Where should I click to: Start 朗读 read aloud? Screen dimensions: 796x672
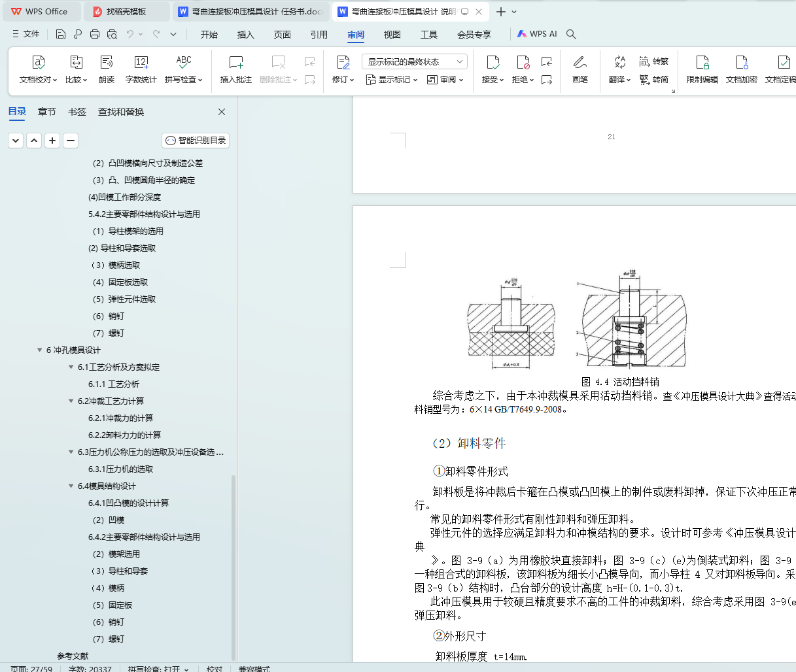click(107, 69)
